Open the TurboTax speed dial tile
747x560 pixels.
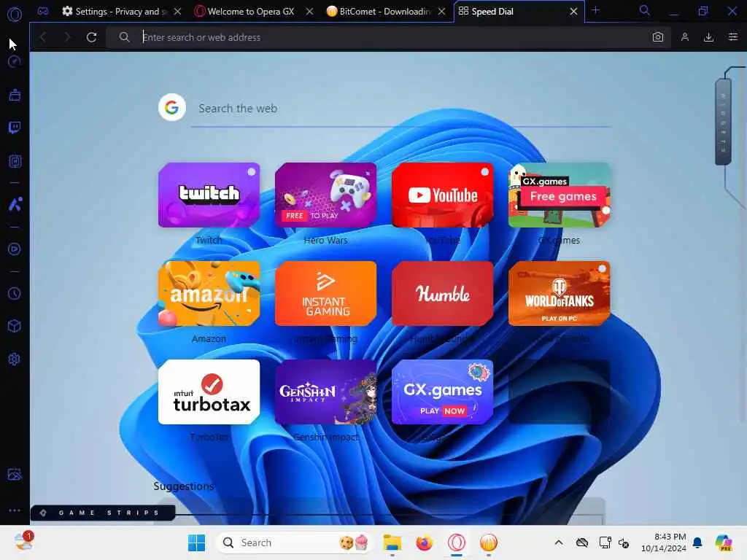(209, 392)
